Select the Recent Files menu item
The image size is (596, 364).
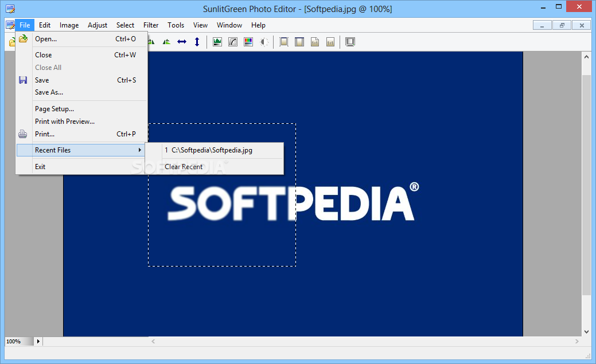pos(81,150)
